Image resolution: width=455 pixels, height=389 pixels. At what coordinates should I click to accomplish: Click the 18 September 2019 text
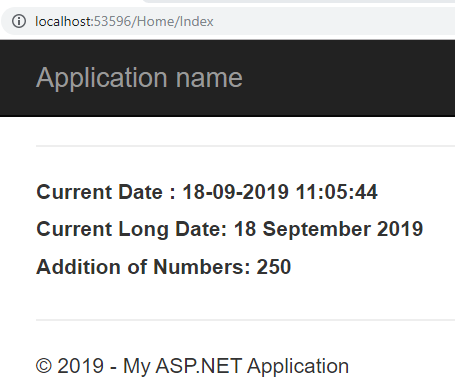click(x=328, y=229)
